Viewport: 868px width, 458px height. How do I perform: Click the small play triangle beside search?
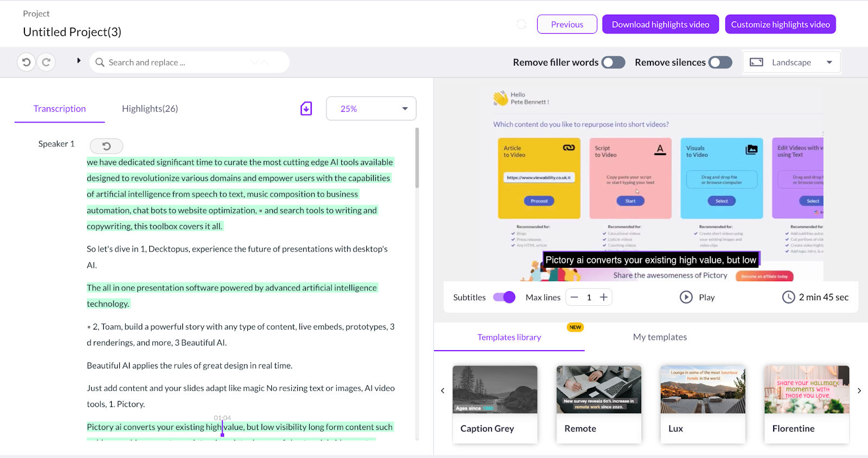click(x=79, y=61)
